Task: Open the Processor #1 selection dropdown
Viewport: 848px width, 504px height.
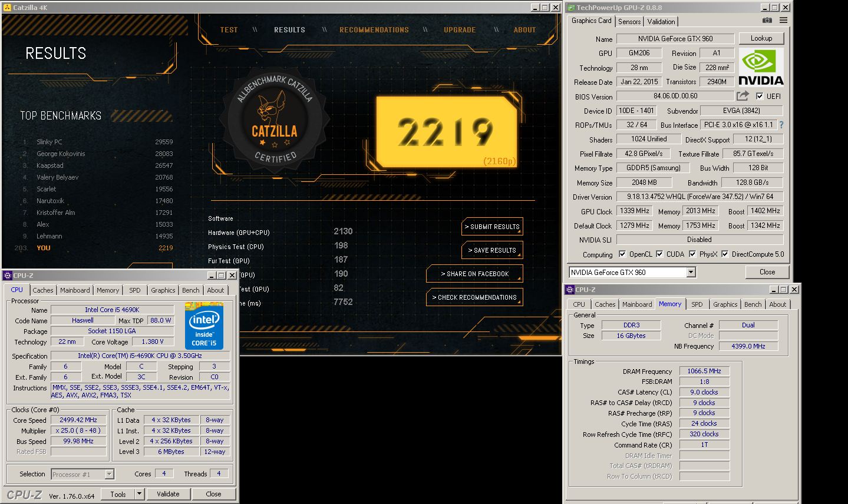Action: 109,474
